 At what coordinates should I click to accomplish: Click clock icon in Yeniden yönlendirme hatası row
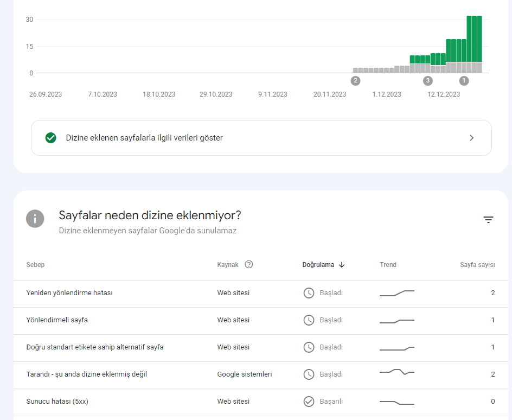click(x=309, y=293)
